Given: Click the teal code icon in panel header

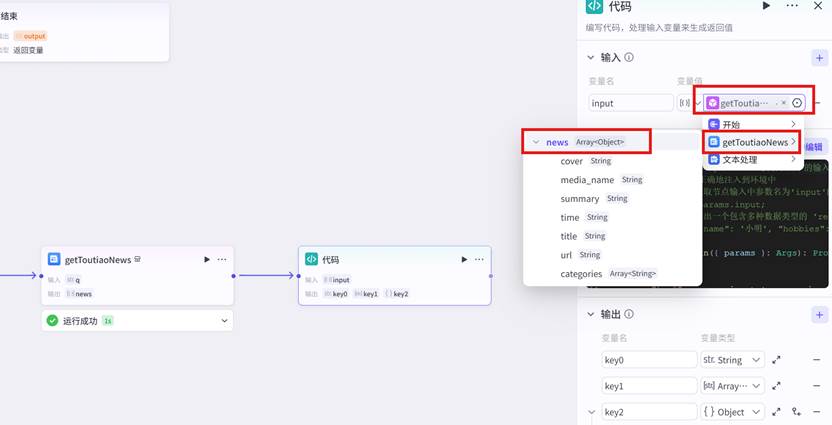Looking at the screenshot, I should click(594, 6).
